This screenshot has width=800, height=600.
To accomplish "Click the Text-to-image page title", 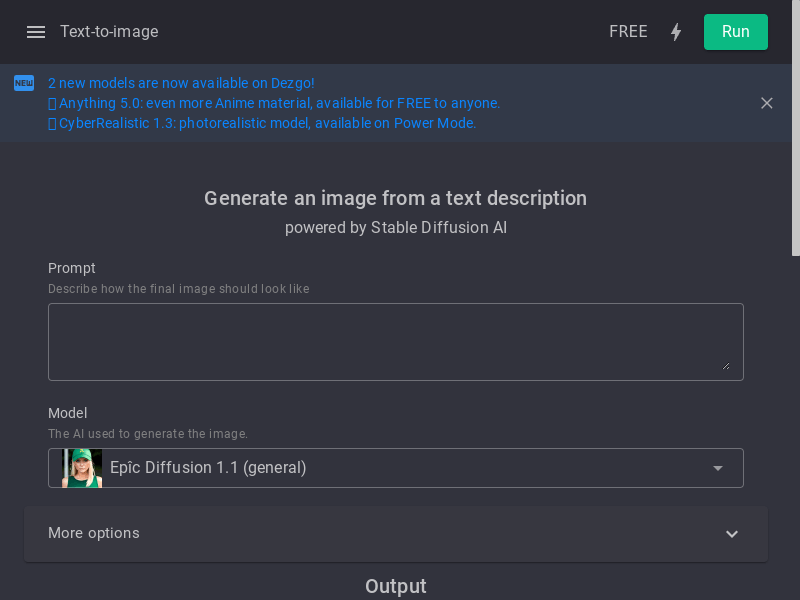I will [x=109, y=32].
